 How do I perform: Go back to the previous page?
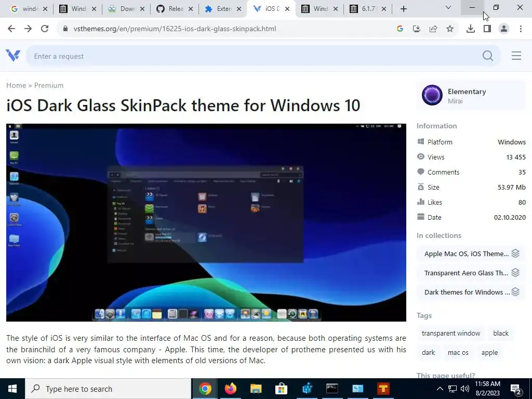point(11,29)
